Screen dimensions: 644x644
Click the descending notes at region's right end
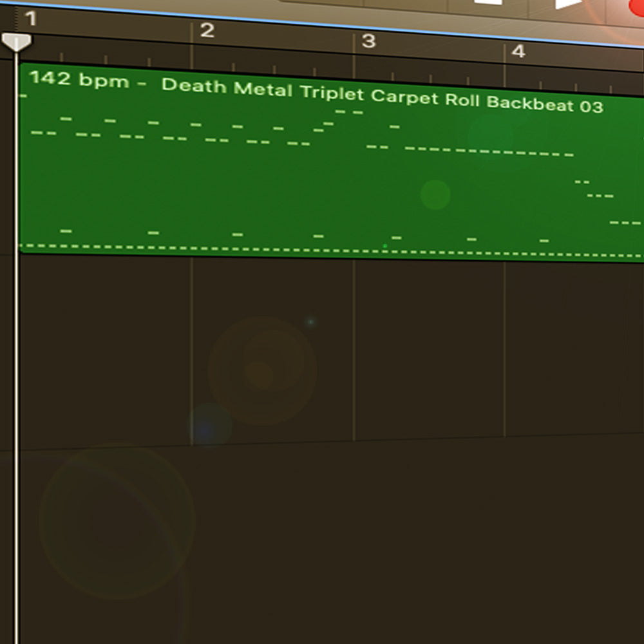pyautogui.click(x=608, y=202)
